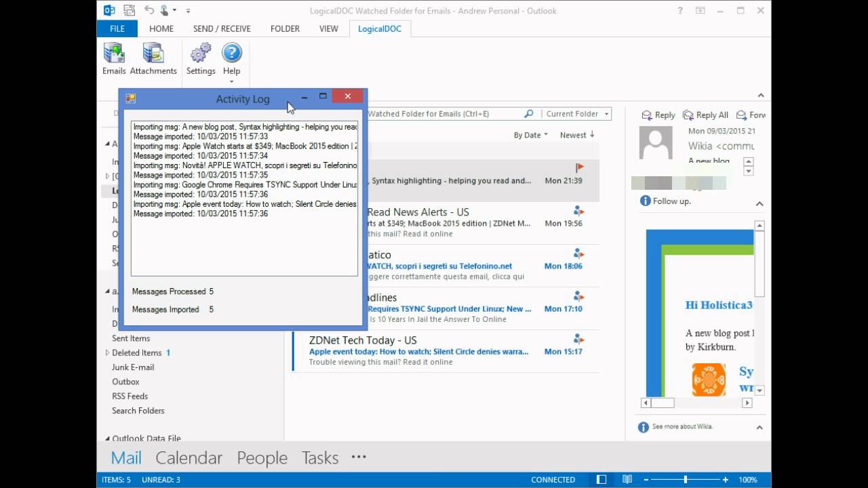The height and width of the screenshot is (488, 868).
Task: Click Reply All in the reading pane
Action: 706,115
